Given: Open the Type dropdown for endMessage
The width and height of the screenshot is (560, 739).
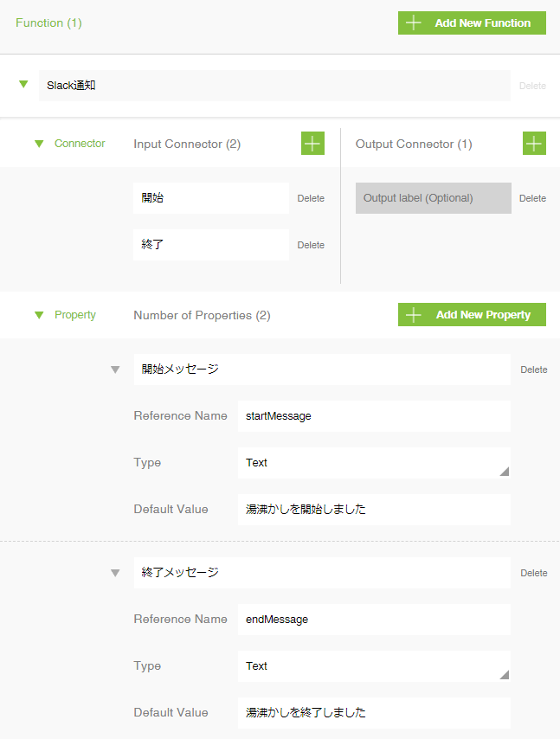Looking at the screenshot, I should pos(373,666).
